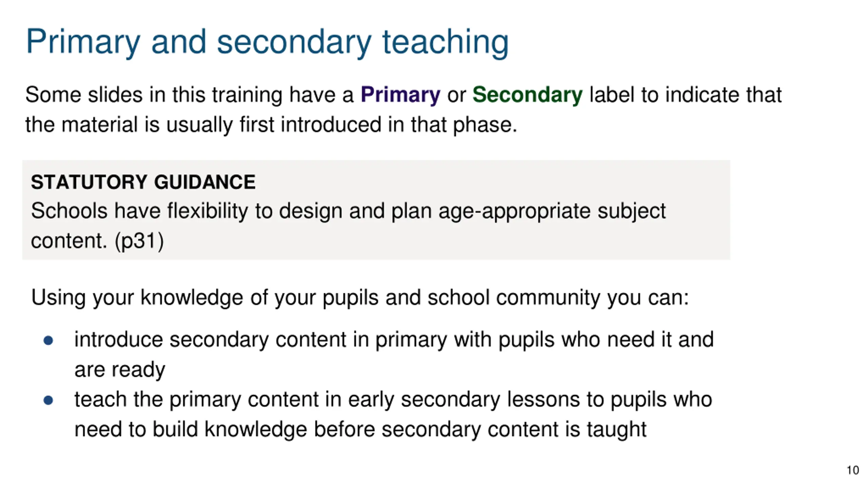Click the 'introduce secondary content in primary' line
868x488 pixels.
(394, 340)
